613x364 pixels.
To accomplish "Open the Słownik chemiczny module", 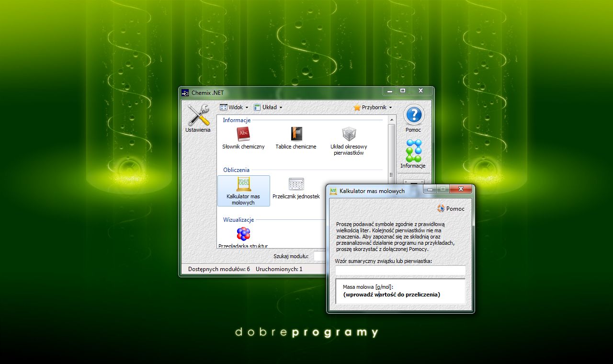I will point(243,138).
